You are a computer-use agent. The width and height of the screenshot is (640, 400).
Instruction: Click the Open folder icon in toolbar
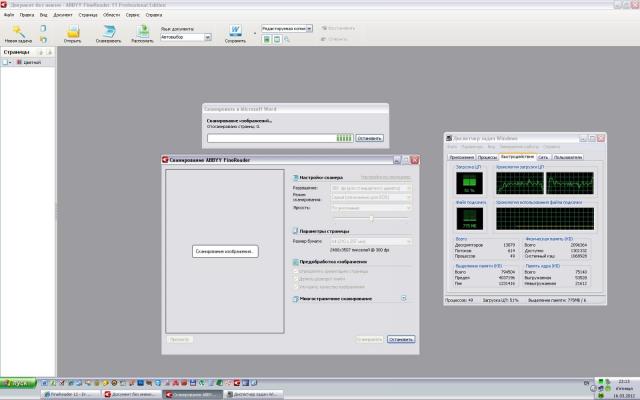tap(73, 31)
